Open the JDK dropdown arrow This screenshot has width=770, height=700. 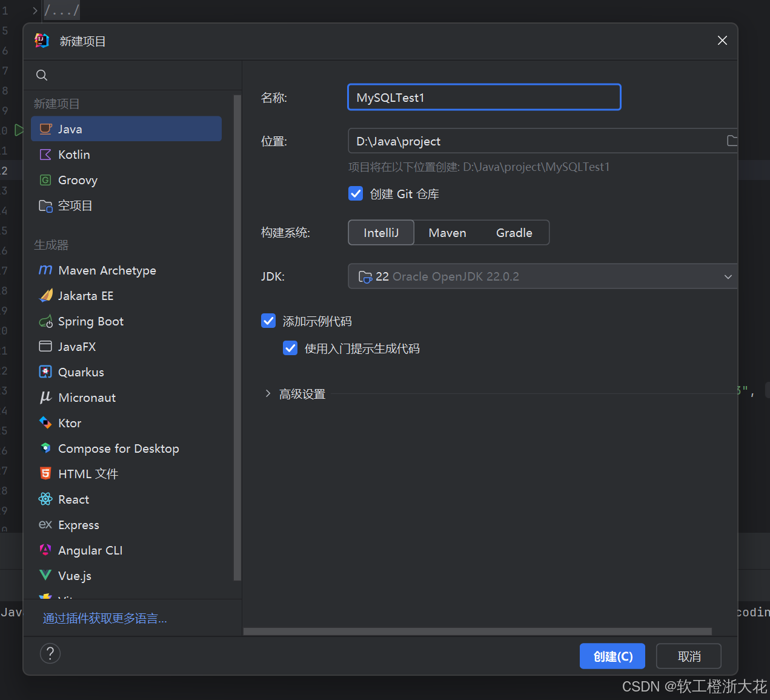tap(728, 277)
